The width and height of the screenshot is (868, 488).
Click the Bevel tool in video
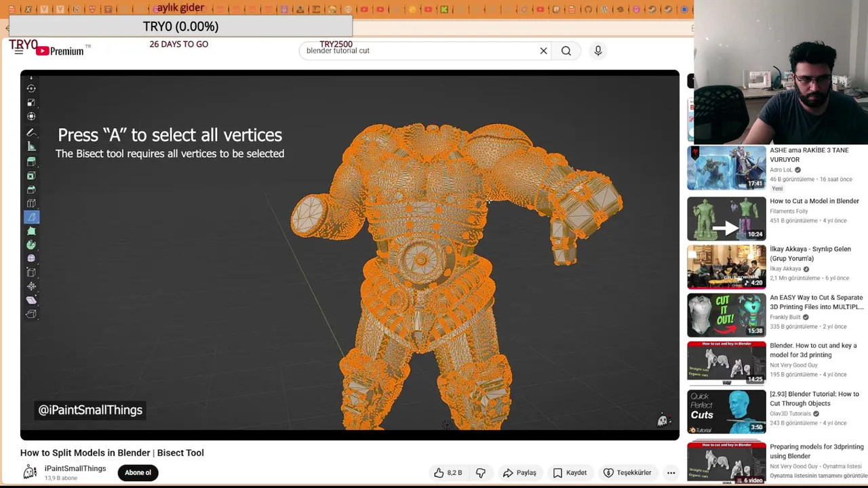[x=31, y=189]
